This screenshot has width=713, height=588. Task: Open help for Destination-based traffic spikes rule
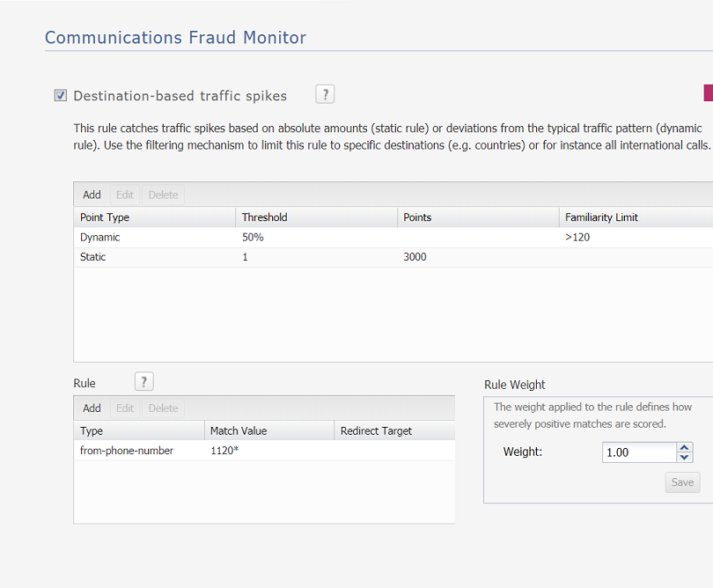pos(324,94)
